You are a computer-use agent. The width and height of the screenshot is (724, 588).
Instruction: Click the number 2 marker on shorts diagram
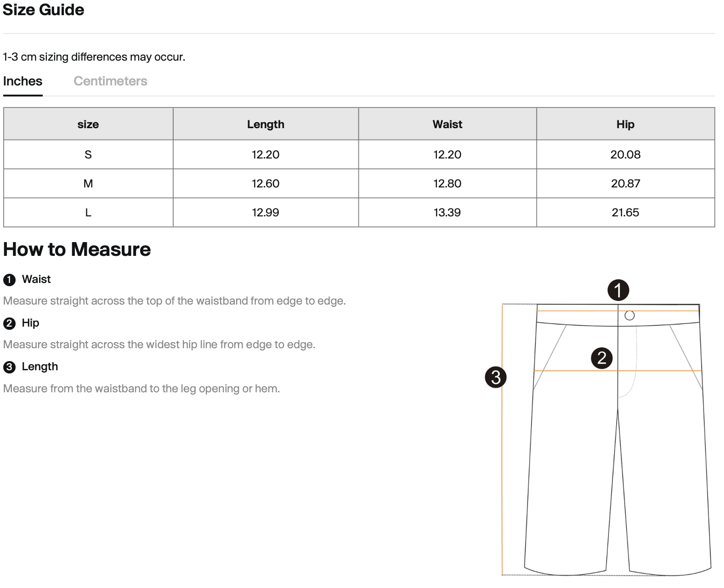(x=602, y=358)
